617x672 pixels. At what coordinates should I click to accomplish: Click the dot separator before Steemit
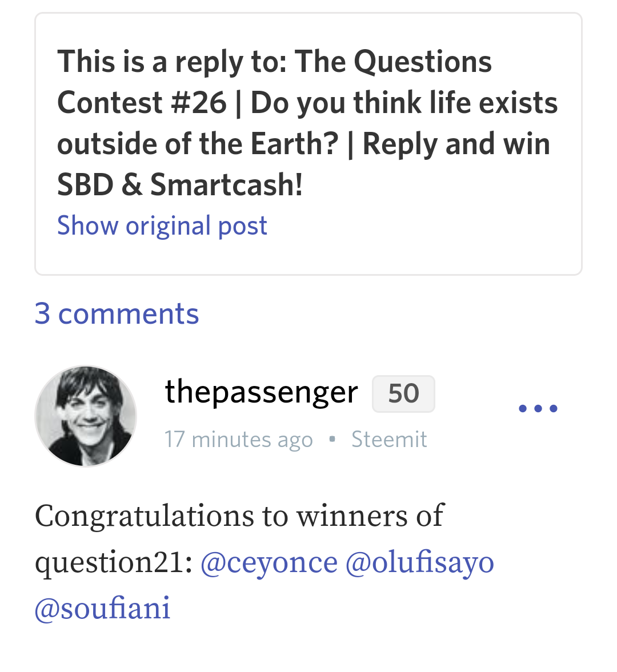[332, 439]
